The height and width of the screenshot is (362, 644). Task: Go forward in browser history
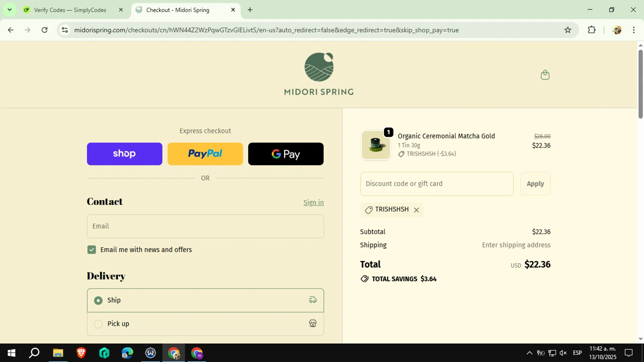27,30
